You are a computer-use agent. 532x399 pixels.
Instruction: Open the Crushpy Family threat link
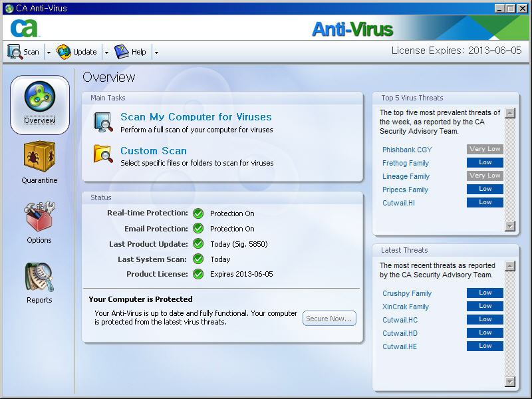pyautogui.click(x=407, y=293)
